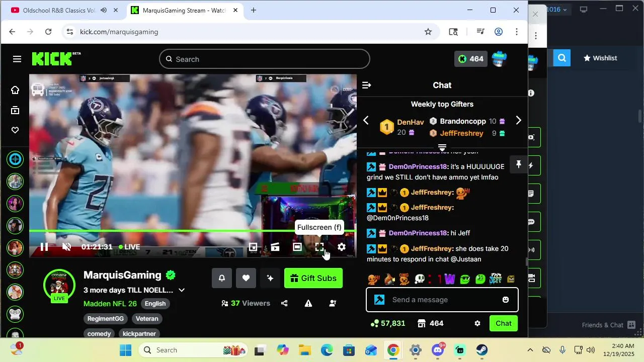Insert the OMG gingerbread emote
Screen dimensions: 644x362
click(x=405, y=279)
